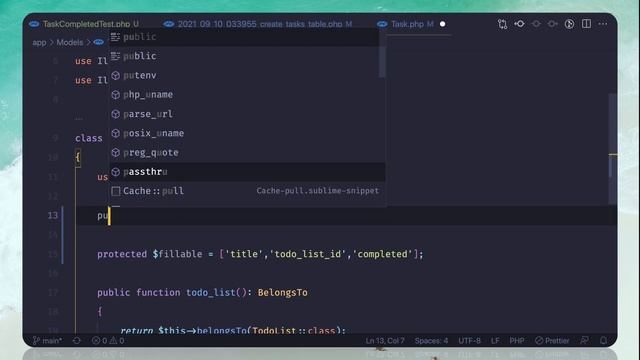The width and height of the screenshot is (640, 360).
Task: Click the go to previous change icon
Action: click(x=520, y=24)
